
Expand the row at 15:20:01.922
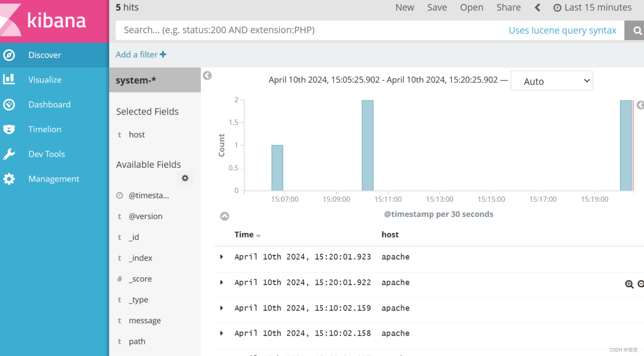(222, 283)
